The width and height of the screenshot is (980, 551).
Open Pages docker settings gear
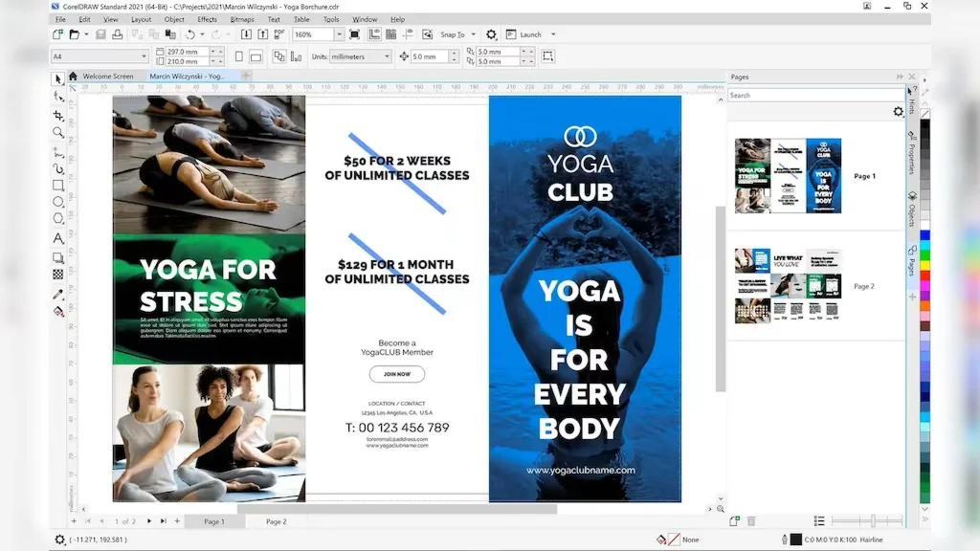click(898, 111)
